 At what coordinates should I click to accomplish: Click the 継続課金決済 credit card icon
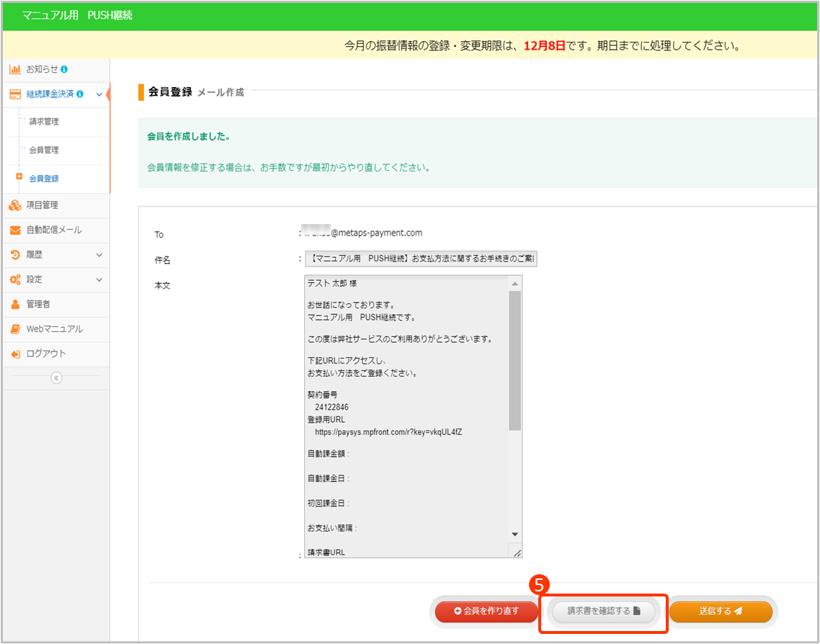point(14,94)
